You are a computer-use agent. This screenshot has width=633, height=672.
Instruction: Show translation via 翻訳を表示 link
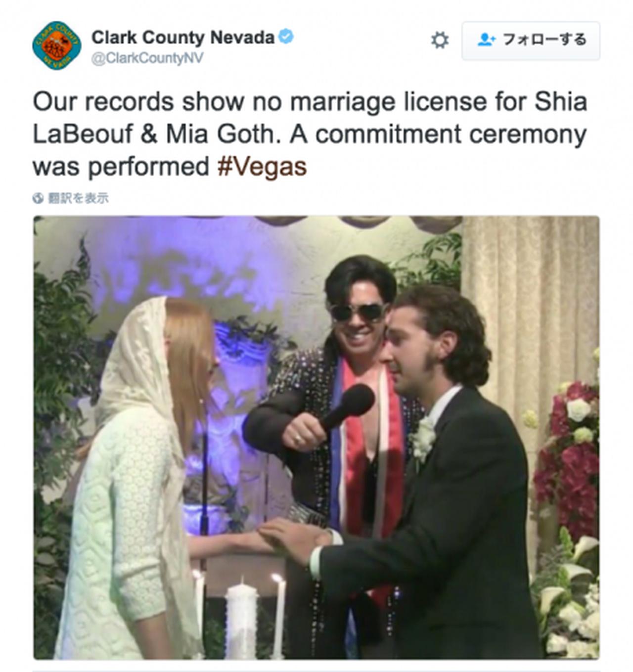click(78, 198)
